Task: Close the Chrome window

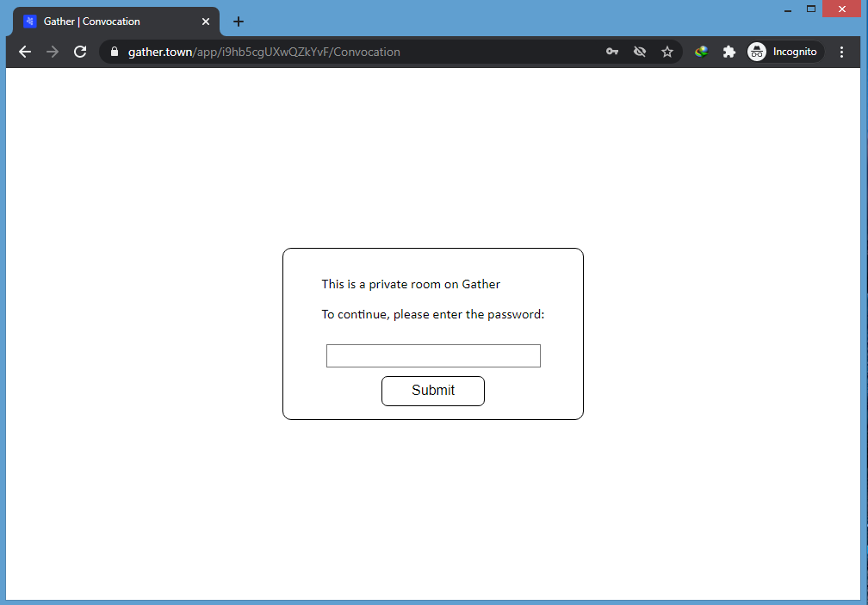Action: 842,9
